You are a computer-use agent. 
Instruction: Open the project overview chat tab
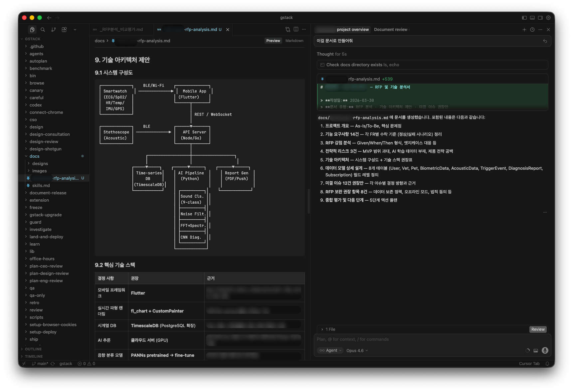(x=343, y=30)
